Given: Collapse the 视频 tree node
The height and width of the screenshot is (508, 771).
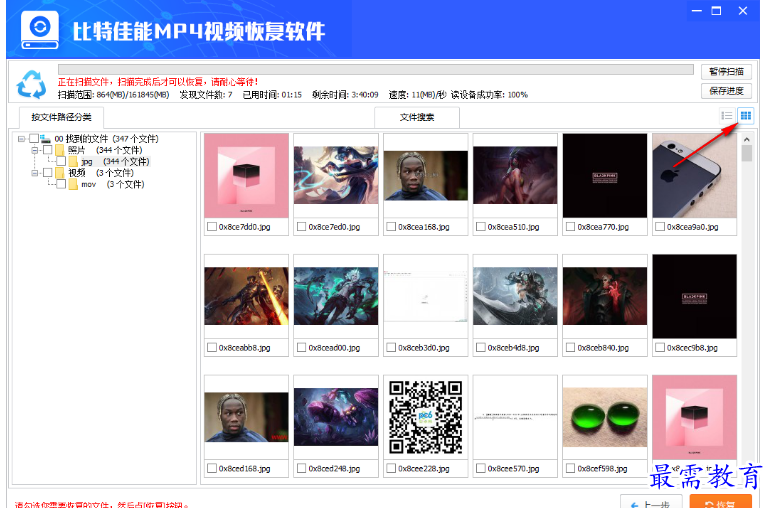Looking at the screenshot, I should (34, 173).
